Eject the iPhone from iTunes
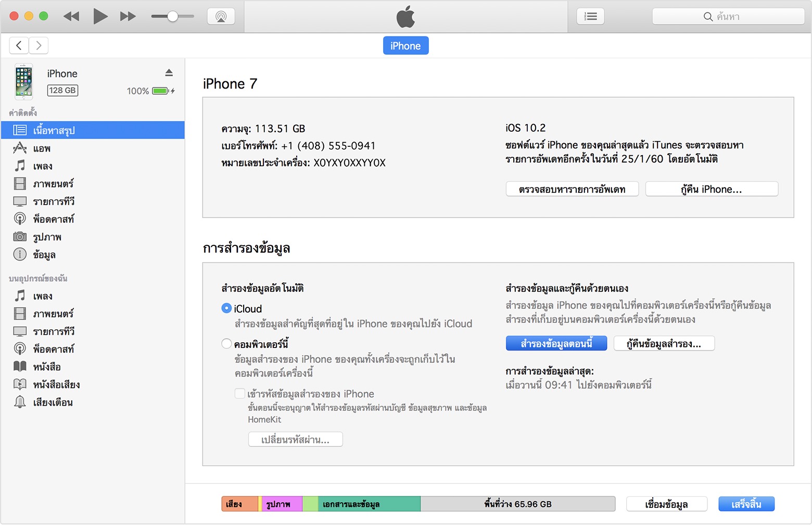 (x=169, y=72)
